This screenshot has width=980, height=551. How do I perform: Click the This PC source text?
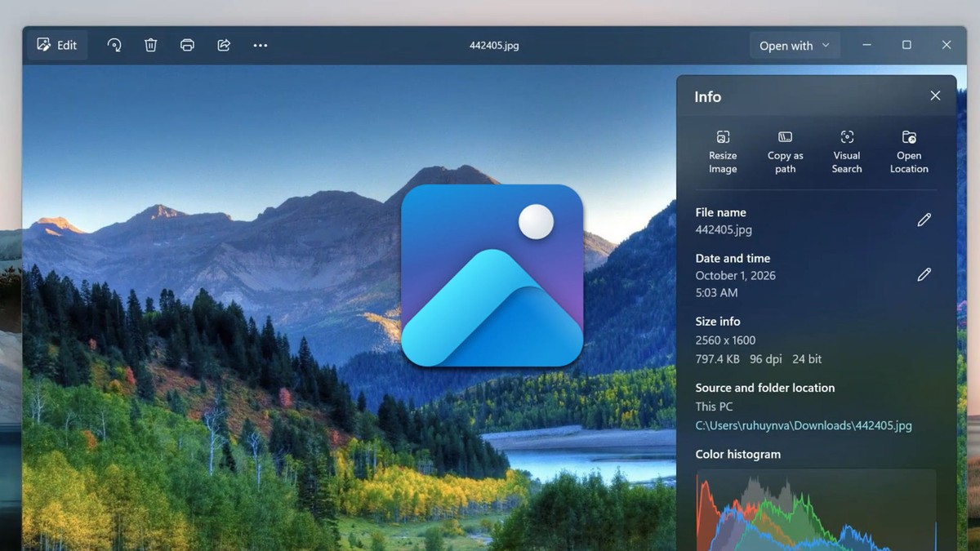714,407
